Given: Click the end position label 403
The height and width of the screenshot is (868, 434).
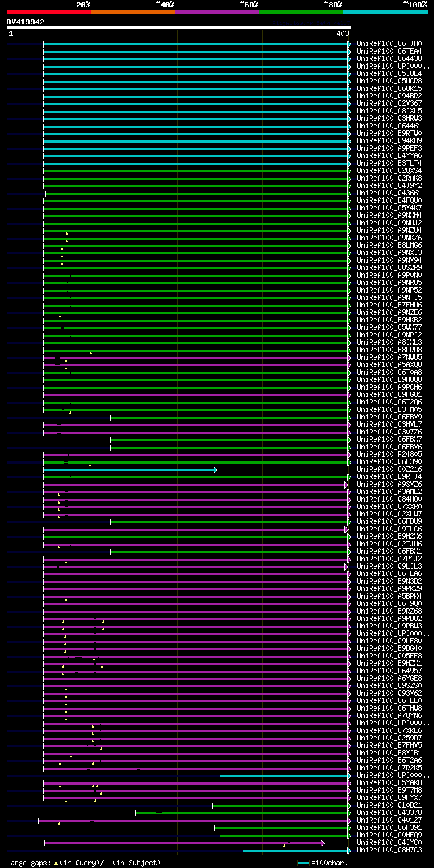Looking at the screenshot, I should pos(342,33).
